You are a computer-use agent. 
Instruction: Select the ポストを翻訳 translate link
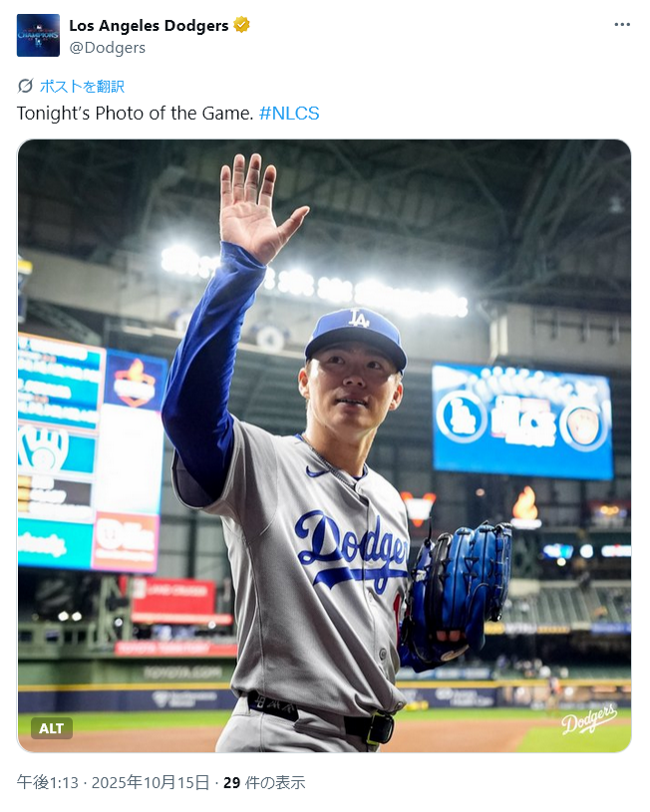point(82,86)
